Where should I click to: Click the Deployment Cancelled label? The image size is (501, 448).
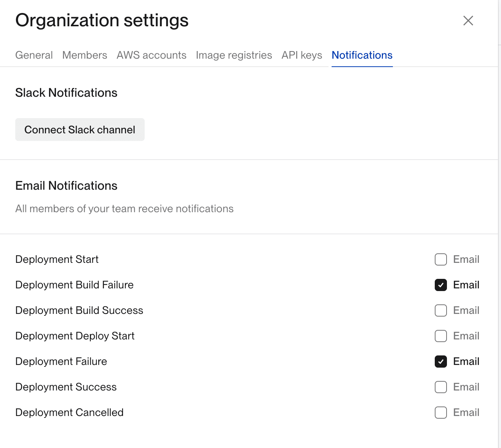click(x=69, y=413)
